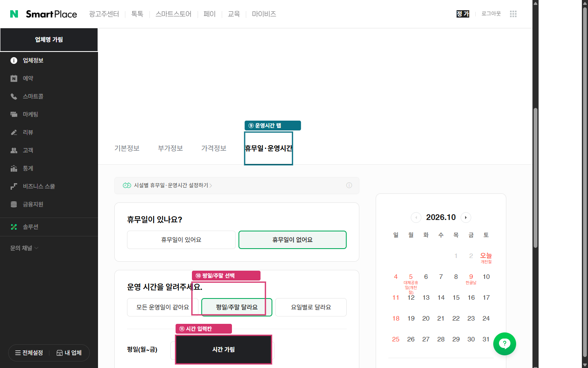588x368 pixels.
Task: Choose 휴무일이 없어요 option
Action: pyautogui.click(x=292, y=240)
